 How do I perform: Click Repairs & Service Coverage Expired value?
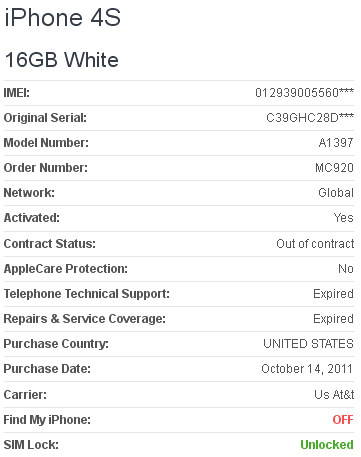point(333,319)
